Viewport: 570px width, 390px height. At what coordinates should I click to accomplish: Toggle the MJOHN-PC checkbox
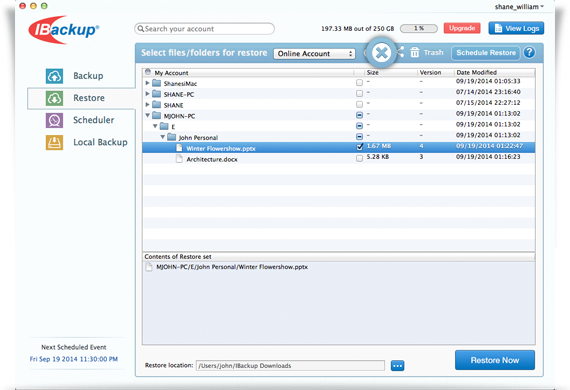(360, 115)
